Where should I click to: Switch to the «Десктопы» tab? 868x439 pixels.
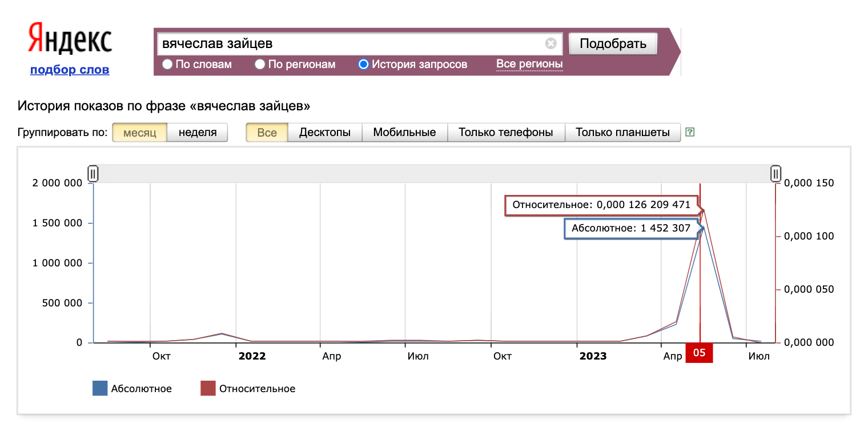pyautogui.click(x=325, y=133)
